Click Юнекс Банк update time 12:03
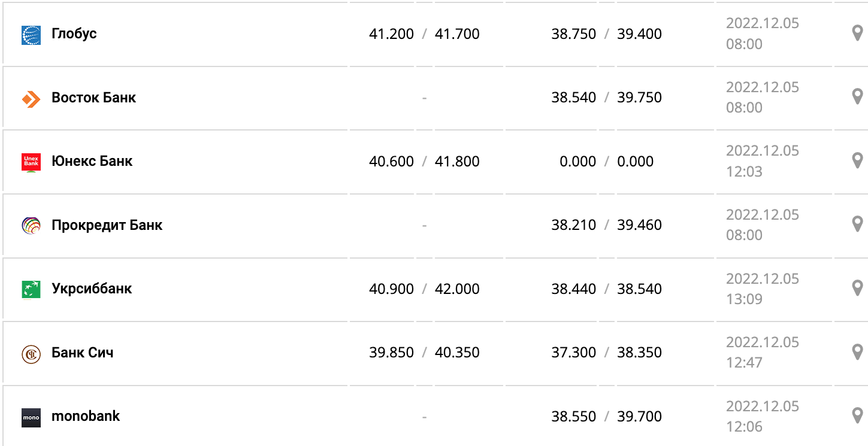Screen dimensions: 868x446 [x=744, y=172]
